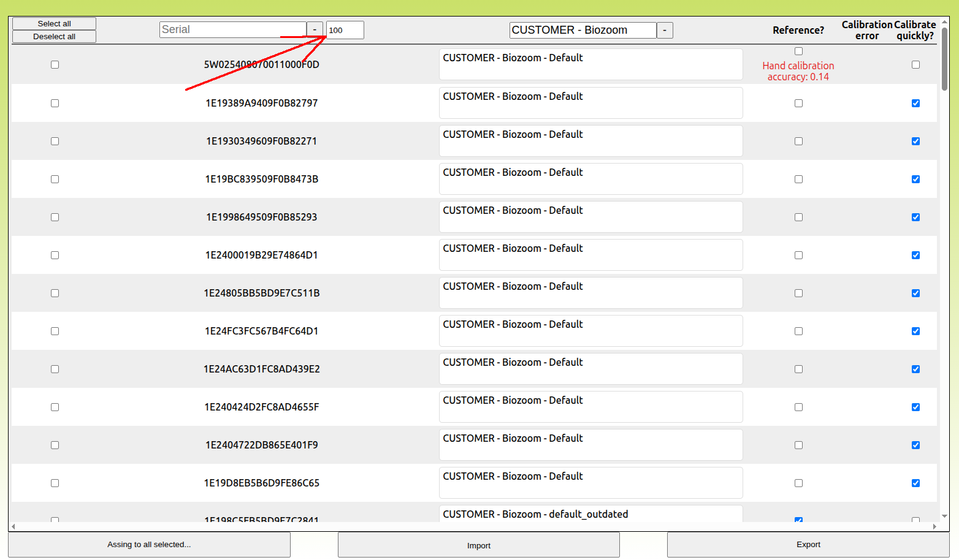959x560 pixels.
Task: Click the horizontal scrollbar right arrow
Action: (934, 526)
